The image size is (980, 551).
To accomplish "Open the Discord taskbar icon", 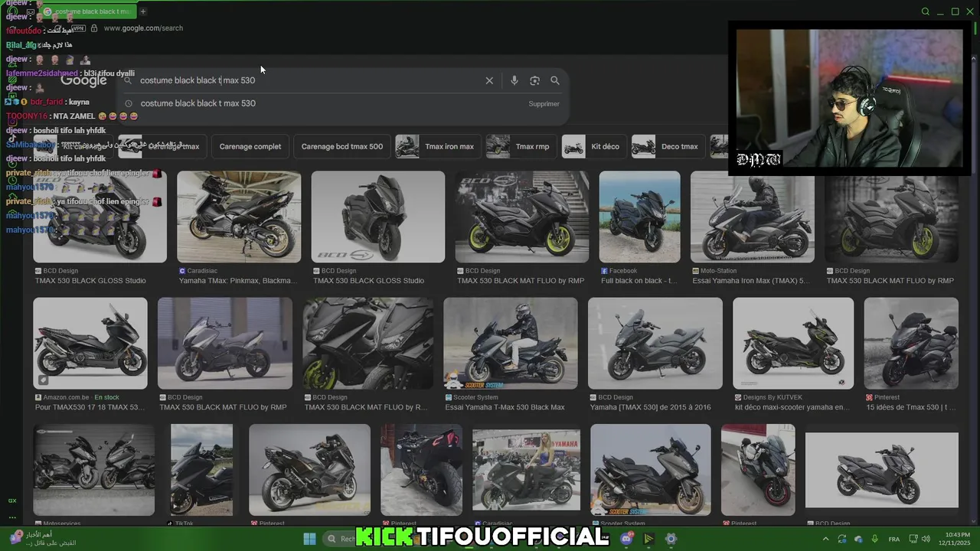I will point(627,539).
